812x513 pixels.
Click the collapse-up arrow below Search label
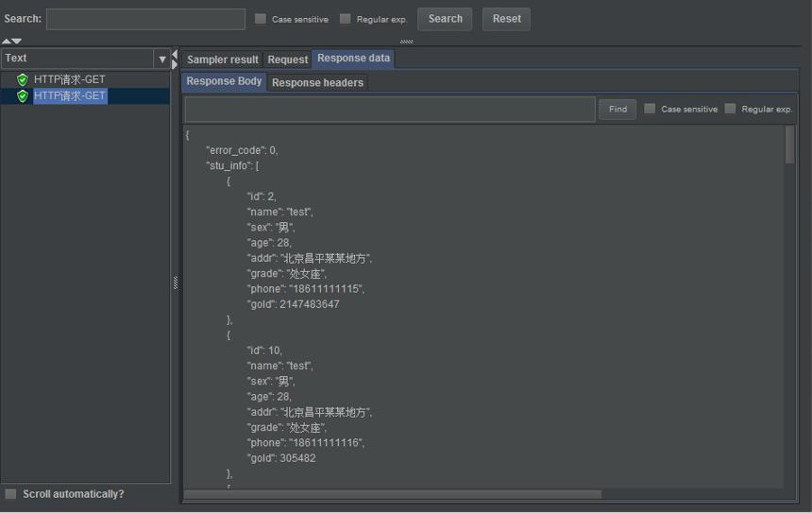[6, 41]
